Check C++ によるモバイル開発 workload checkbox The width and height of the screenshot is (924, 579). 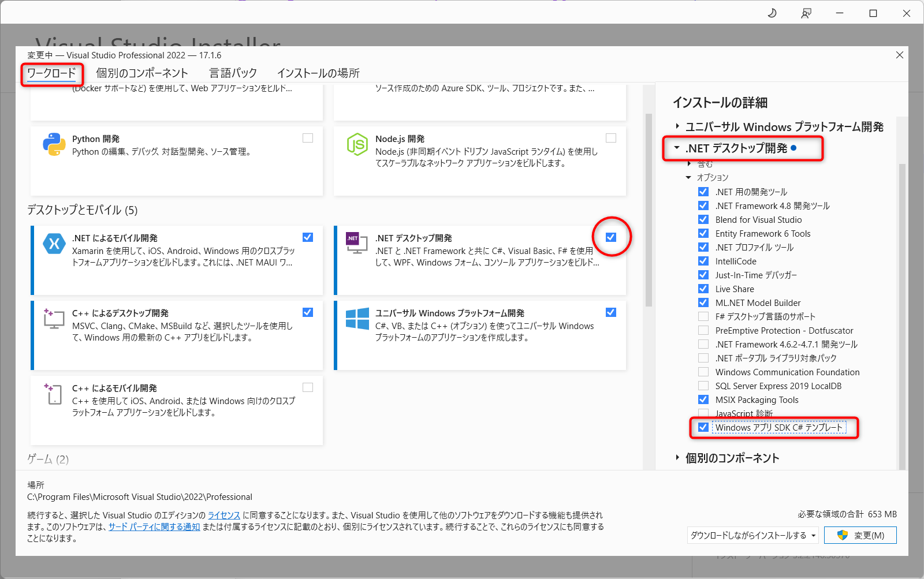308,387
